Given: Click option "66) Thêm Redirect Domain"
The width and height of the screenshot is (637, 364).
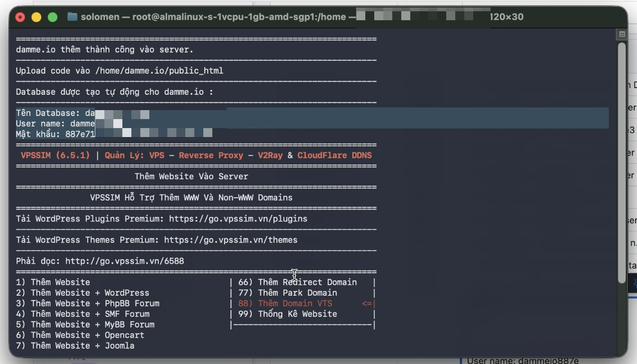Looking at the screenshot, I should point(298,282).
